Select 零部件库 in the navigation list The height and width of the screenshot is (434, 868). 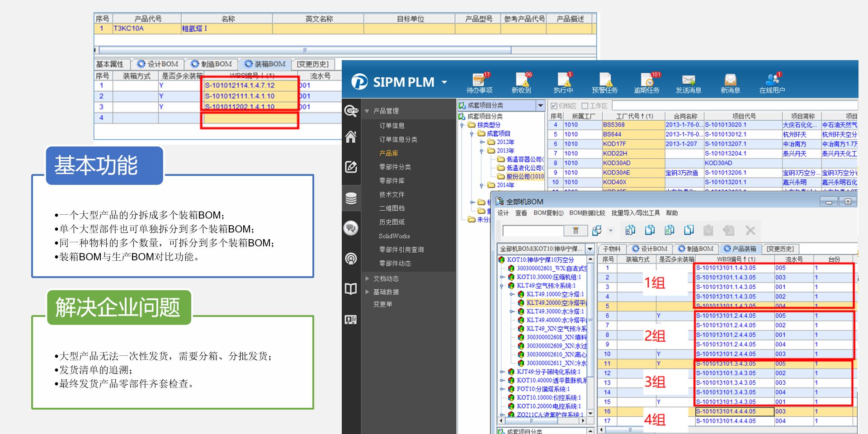point(392,181)
